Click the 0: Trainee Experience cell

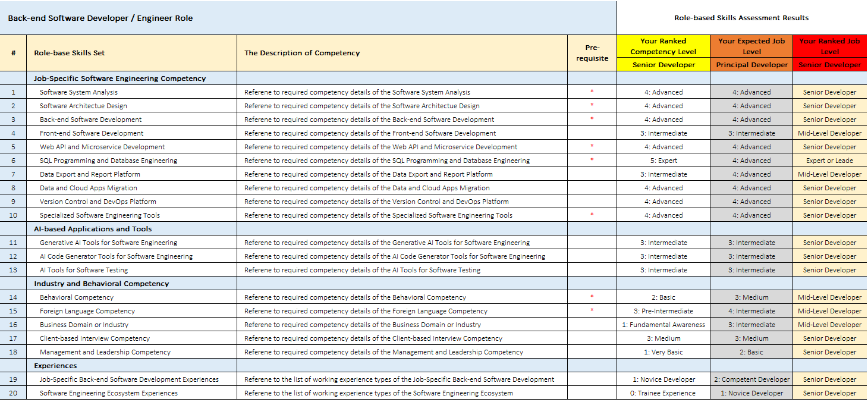tap(663, 393)
